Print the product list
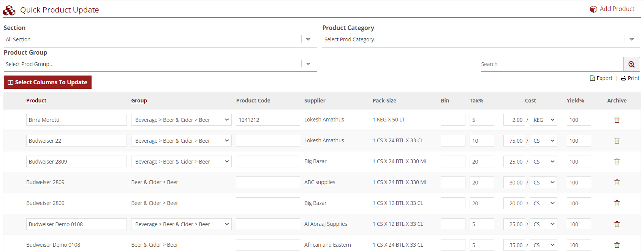The image size is (644, 252). (x=630, y=78)
